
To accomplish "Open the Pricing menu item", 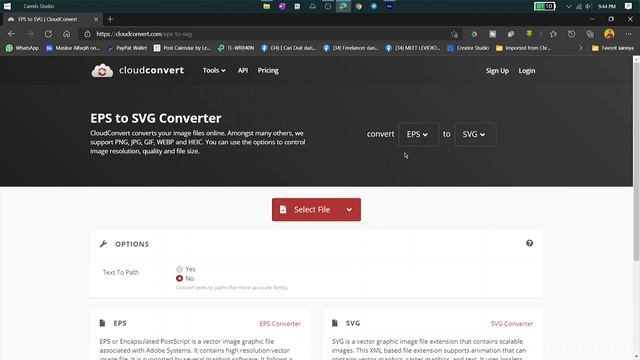I will (x=268, y=71).
